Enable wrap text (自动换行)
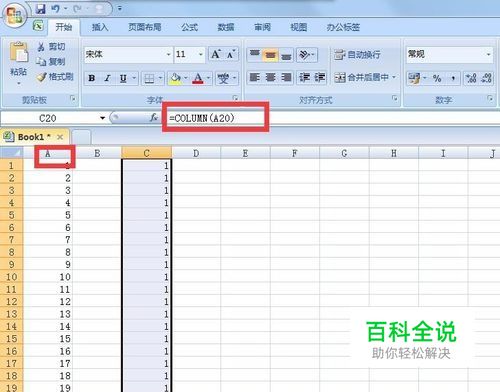500x392 pixels. (x=357, y=54)
